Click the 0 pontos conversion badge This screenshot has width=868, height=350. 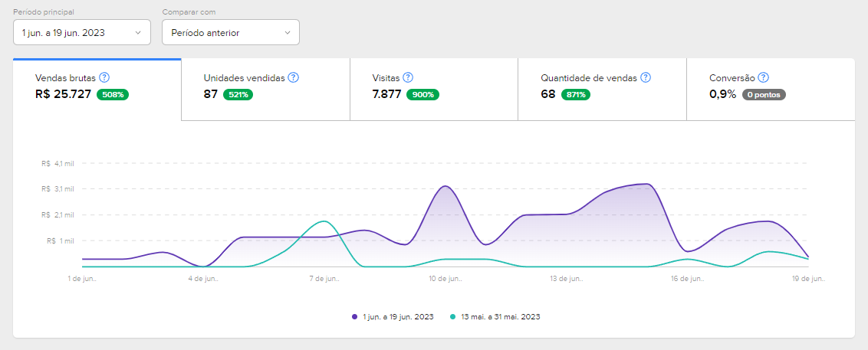point(764,95)
